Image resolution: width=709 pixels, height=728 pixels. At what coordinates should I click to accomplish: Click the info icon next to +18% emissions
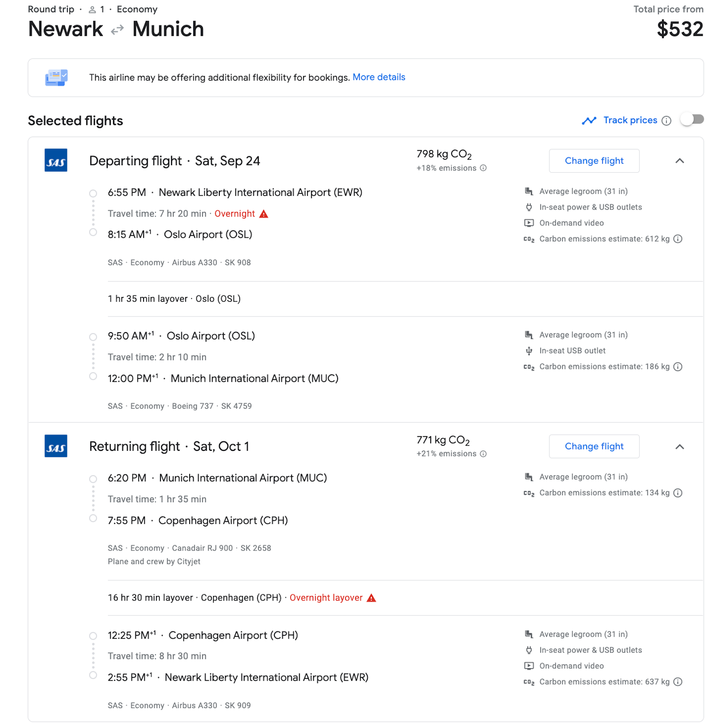483,168
